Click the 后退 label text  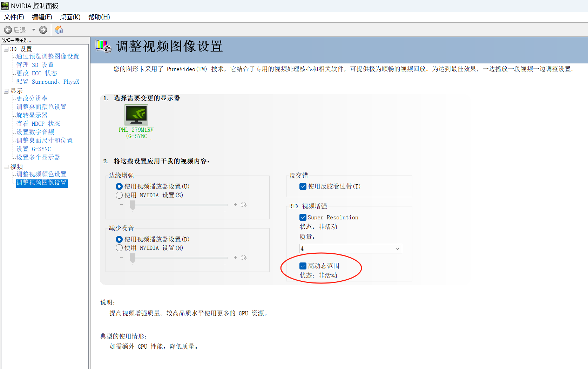[x=20, y=30]
